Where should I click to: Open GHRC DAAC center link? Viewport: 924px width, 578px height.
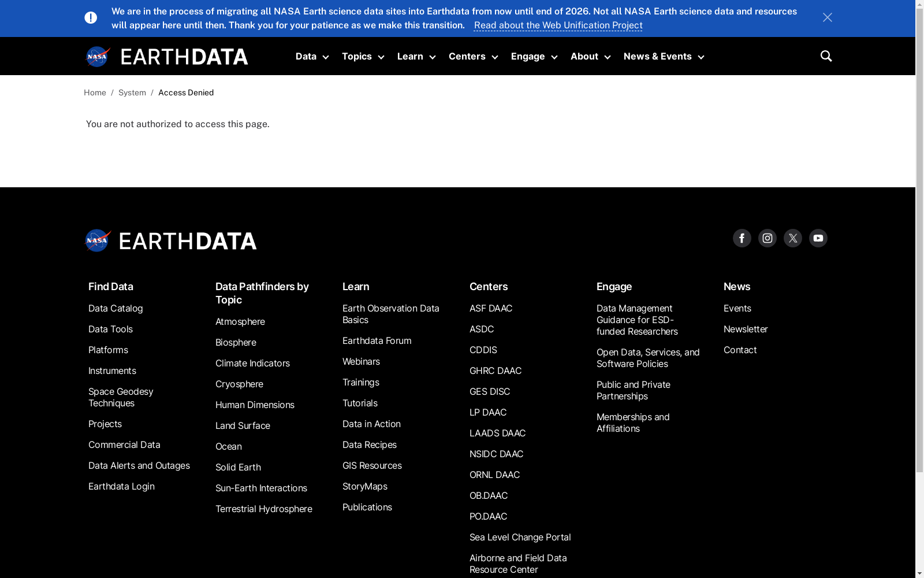coord(495,371)
